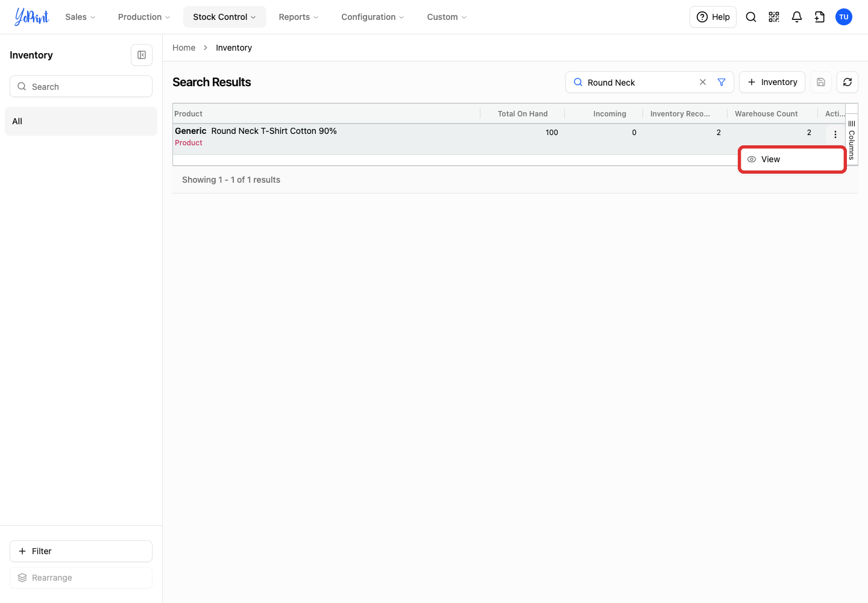Open the global search magnifier icon
The width and height of the screenshot is (868, 603).
[751, 17]
